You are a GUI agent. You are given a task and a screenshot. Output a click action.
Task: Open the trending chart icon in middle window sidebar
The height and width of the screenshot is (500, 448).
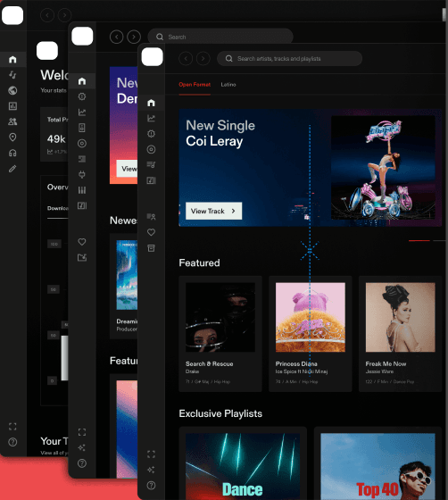[82, 112]
